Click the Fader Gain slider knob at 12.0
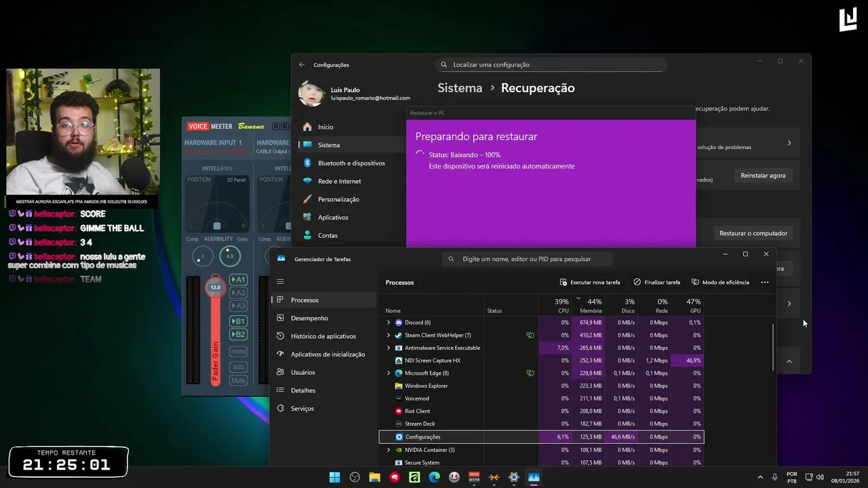Image resolution: width=868 pixels, height=488 pixels. pyautogui.click(x=215, y=287)
